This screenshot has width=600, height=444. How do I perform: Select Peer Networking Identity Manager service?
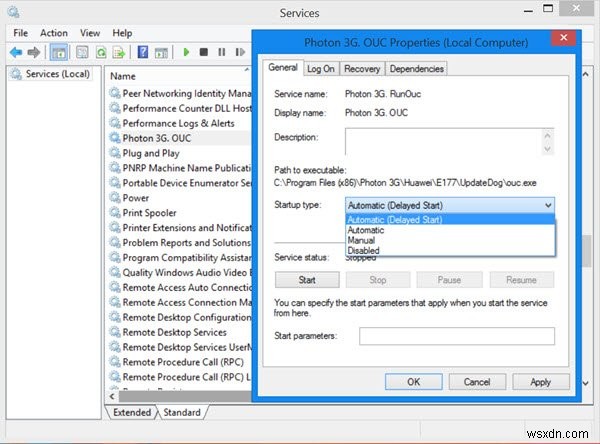(x=180, y=93)
